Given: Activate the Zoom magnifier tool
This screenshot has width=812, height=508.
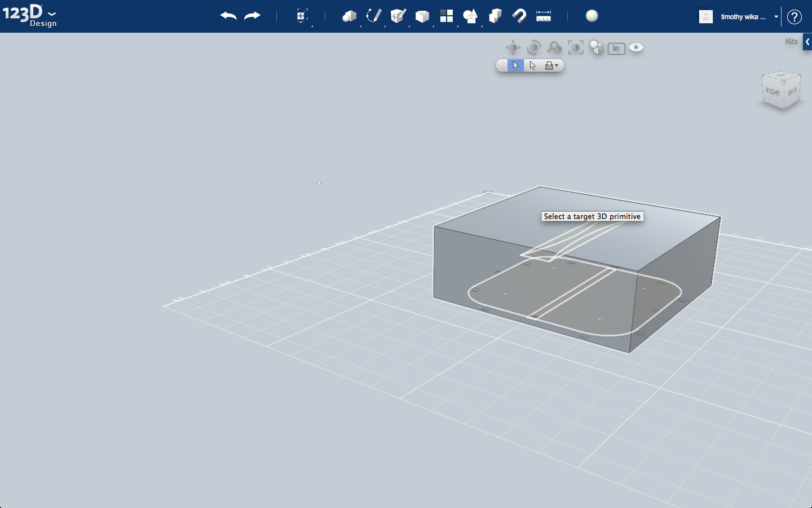Looking at the screenshot, I should (x=554, y=48).
